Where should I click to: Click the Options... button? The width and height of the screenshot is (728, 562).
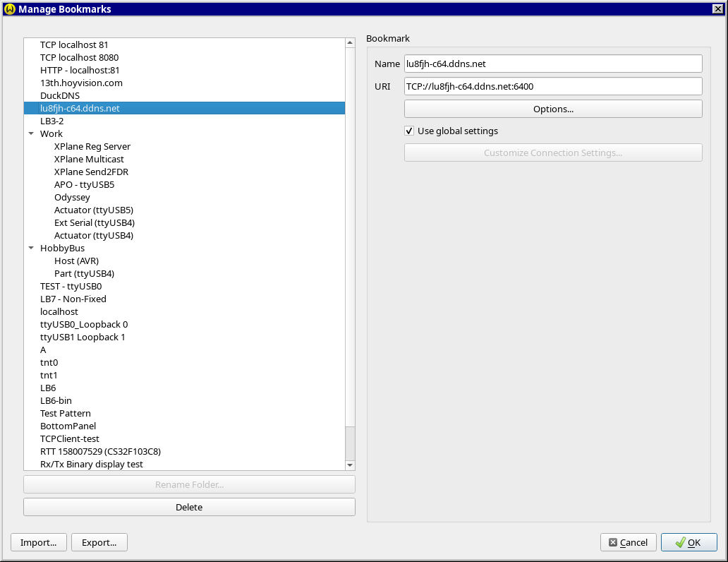coord(553,109)
